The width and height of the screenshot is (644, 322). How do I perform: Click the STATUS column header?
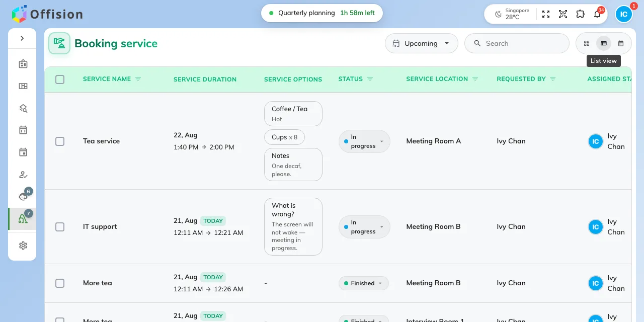tap(351, 79)
